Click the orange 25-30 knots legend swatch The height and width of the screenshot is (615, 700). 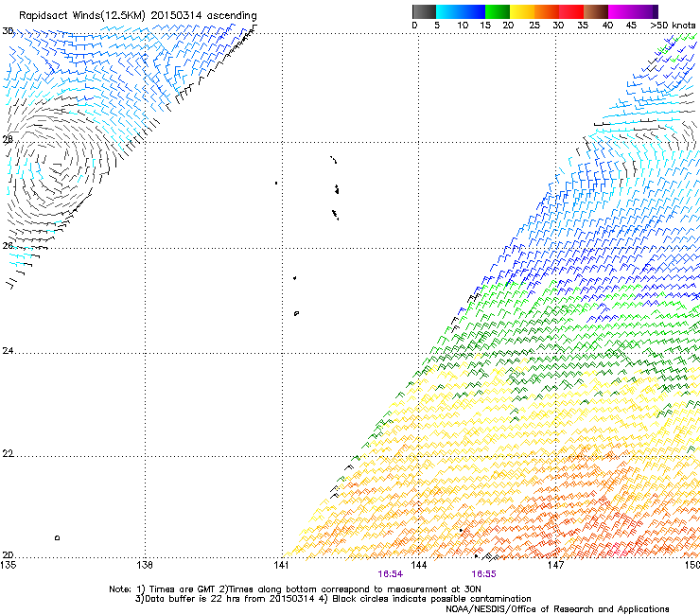point(547,11)
